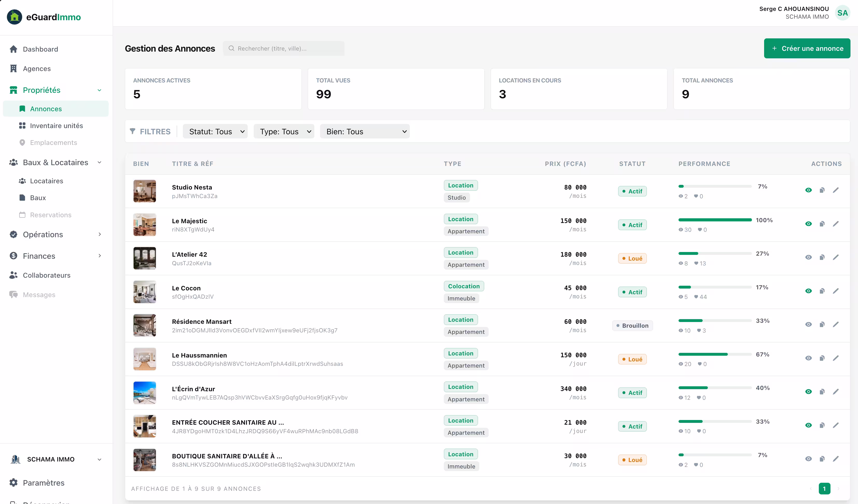This screenshot has width=858, height=504.
Task: Open Paramètres with the gear icon
Action: 14,482
